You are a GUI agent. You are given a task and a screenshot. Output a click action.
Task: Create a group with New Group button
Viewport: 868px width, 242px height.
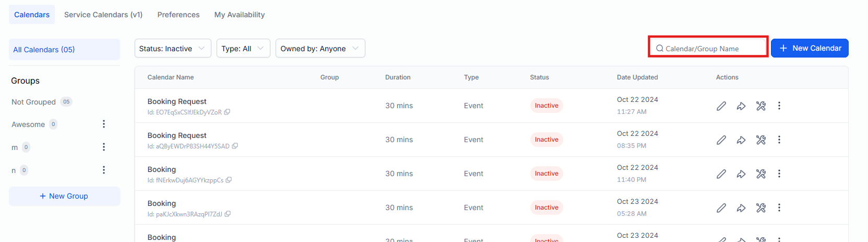pos(64,196)
